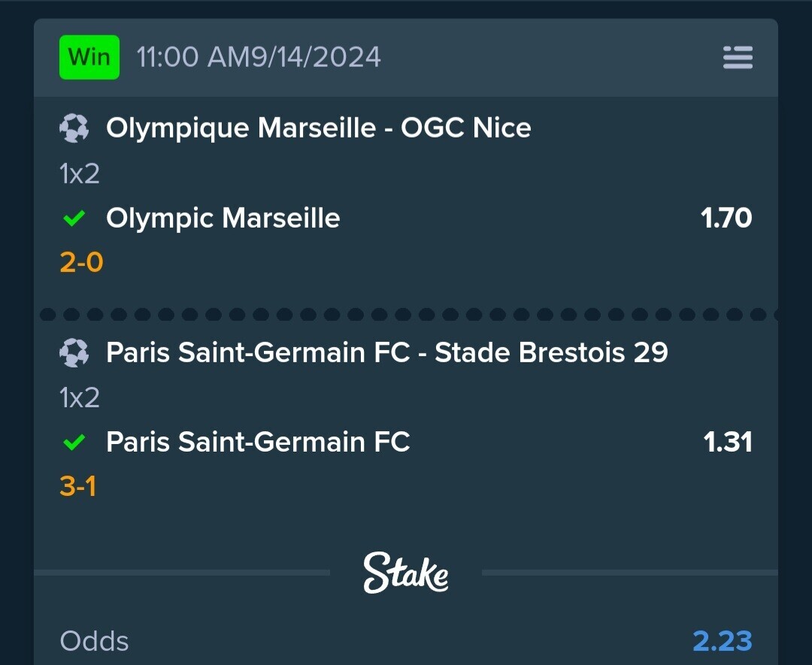812x665 pixels.
Task: Open the bet slip hamburger menu icon
Action: (x=738, y=57)
